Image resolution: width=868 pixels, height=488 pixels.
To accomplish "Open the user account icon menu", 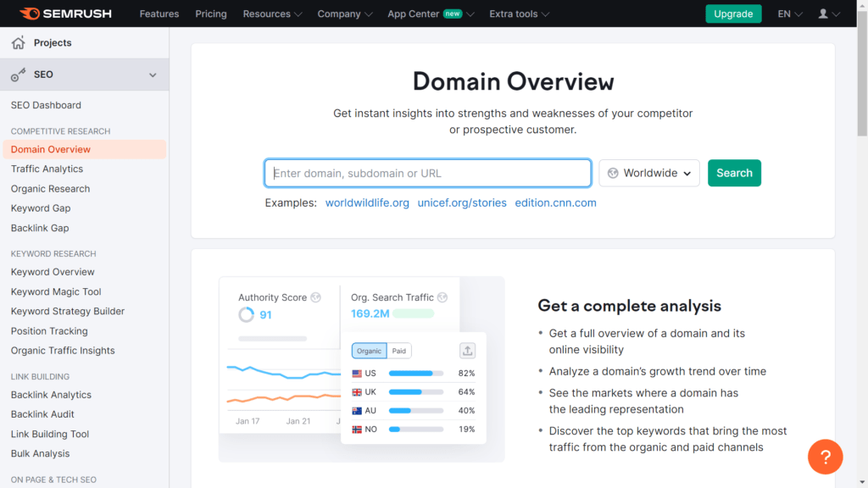I will tap(829, 14).
